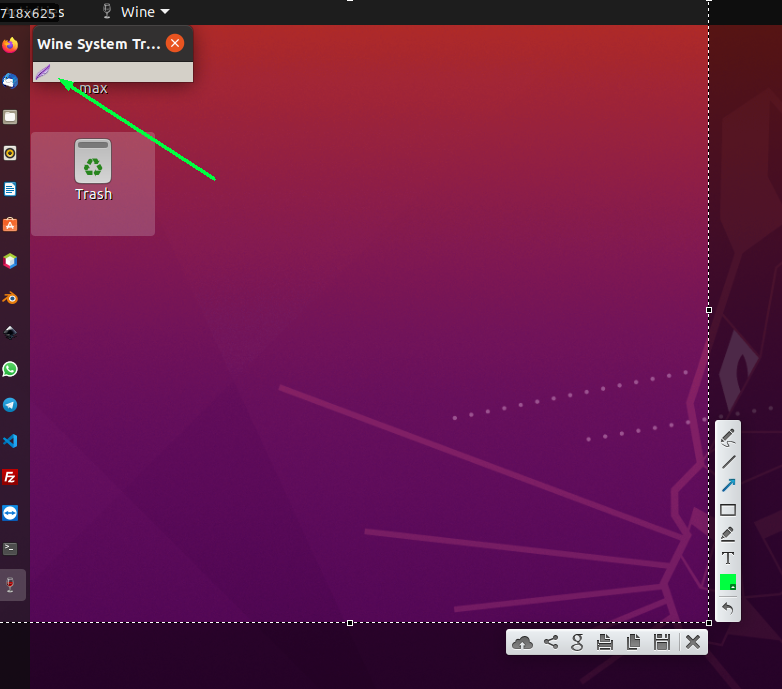Open Telegram from the dock
782x689 pixels.
point(10,405)
